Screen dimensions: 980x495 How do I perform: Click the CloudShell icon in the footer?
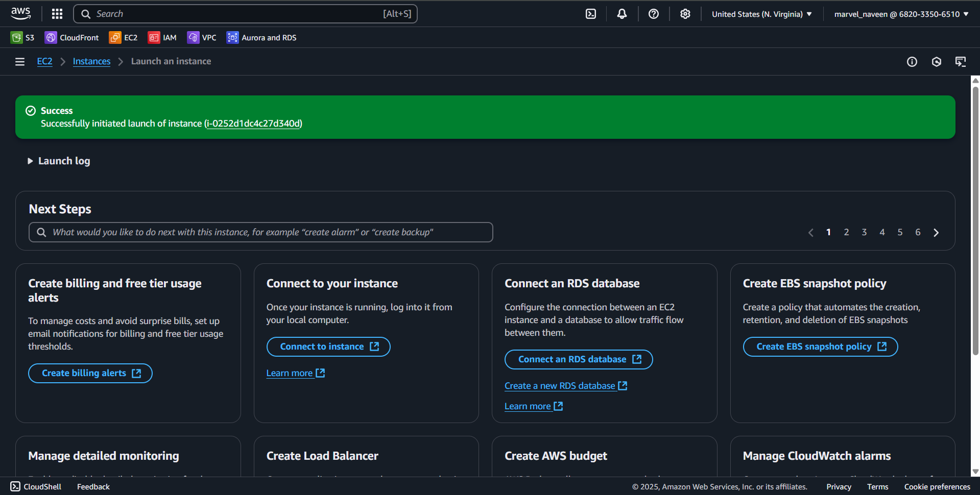click(x=16, y=487)
